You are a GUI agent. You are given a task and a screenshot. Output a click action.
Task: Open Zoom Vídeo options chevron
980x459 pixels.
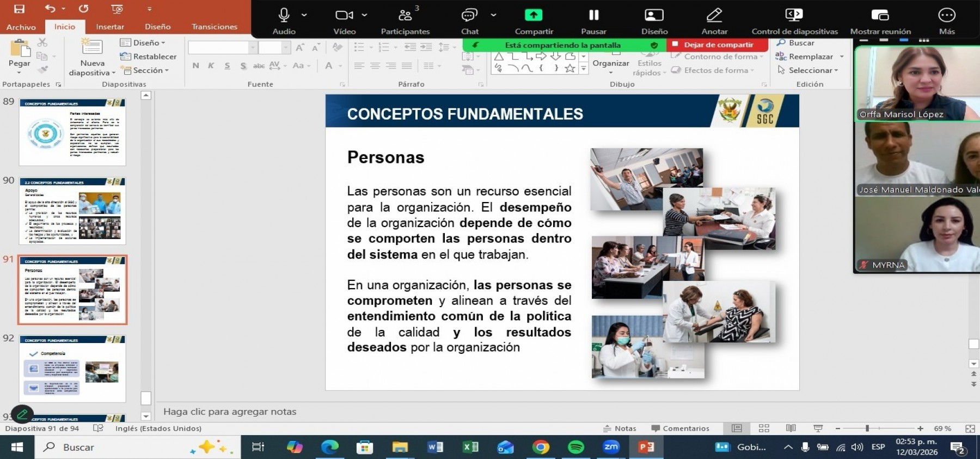click(x=365, y=15)
